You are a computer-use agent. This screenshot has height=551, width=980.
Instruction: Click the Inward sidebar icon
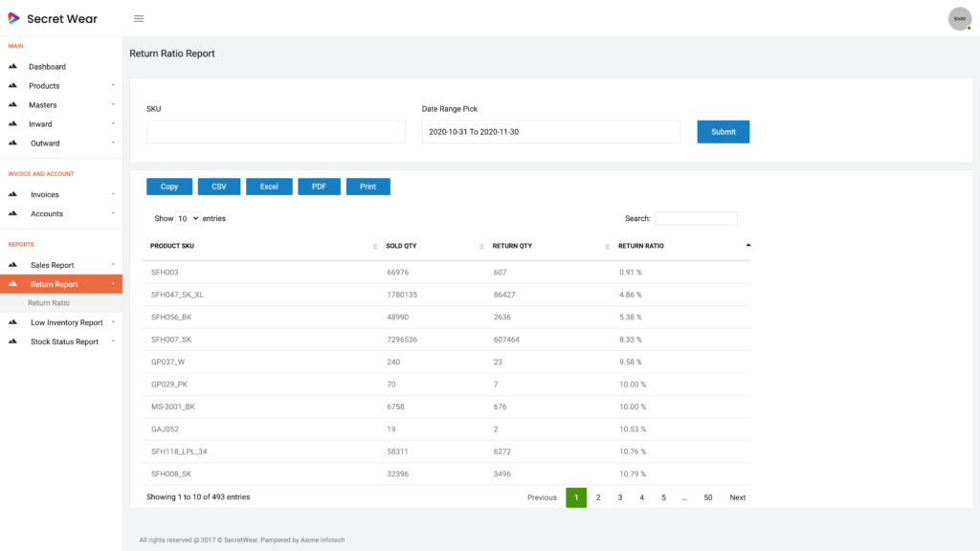tap(13, 124)
